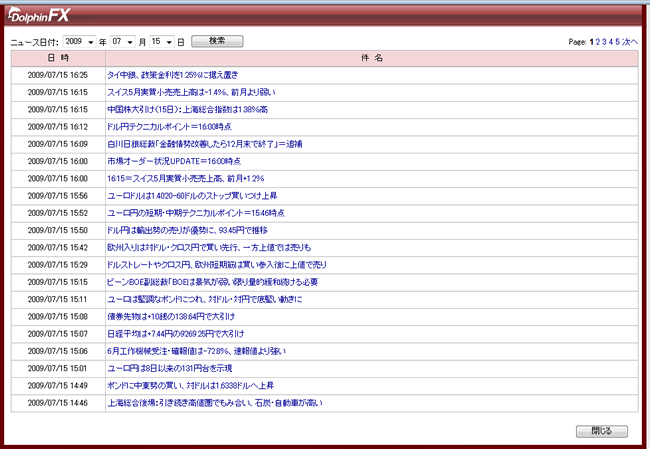This screenshot has height=449, width=650.
Task: Open news ユーロドルは1.4020-60ドルのストップ買い headline
Action: (192, 196)
